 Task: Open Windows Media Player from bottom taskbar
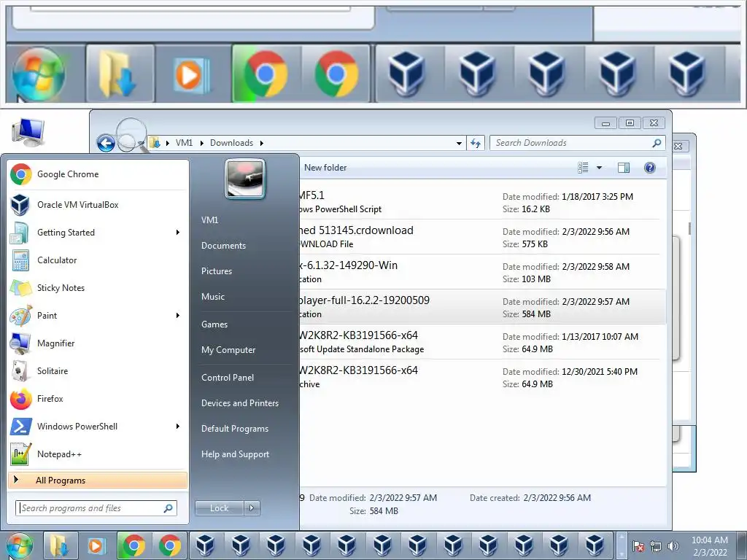[x=96, y=545]
